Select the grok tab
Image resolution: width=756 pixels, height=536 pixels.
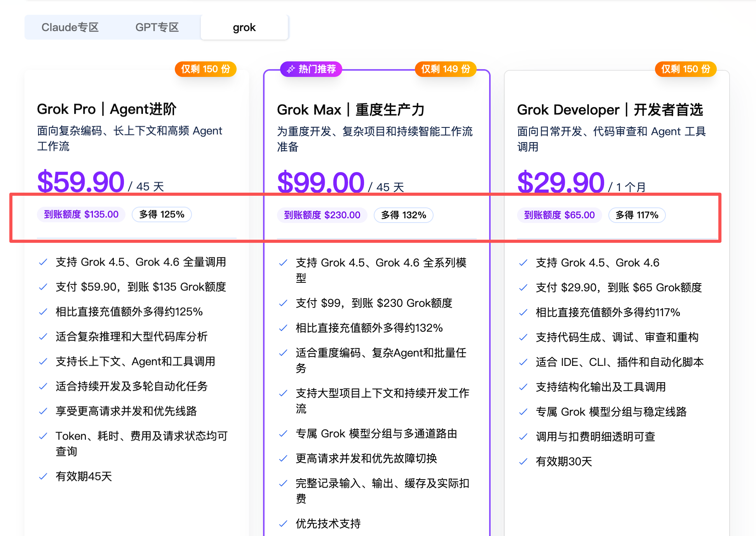coord(244,27)
